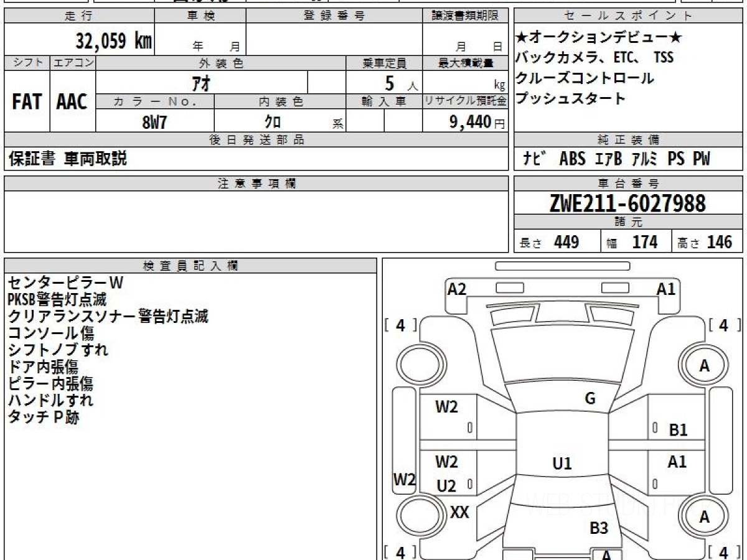
Task: Select the ★オークションデビュー★ line
Action: pos(599,38)
